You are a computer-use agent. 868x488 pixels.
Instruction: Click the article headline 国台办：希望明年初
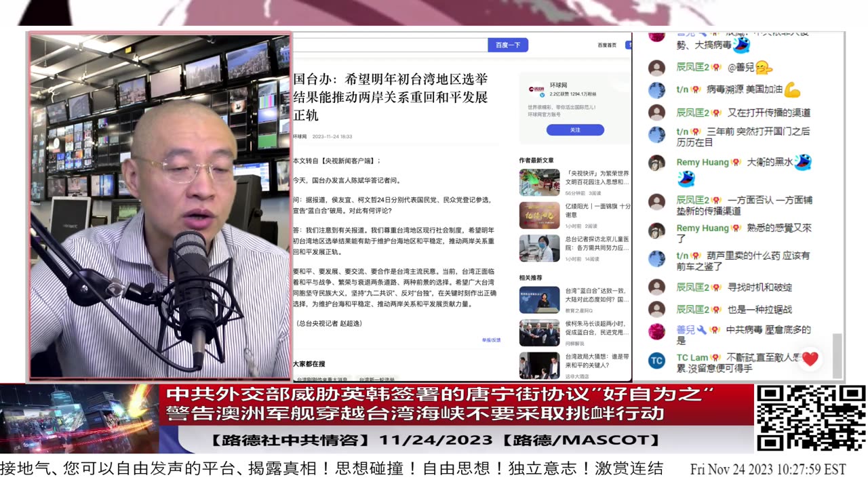coord(390,97)
